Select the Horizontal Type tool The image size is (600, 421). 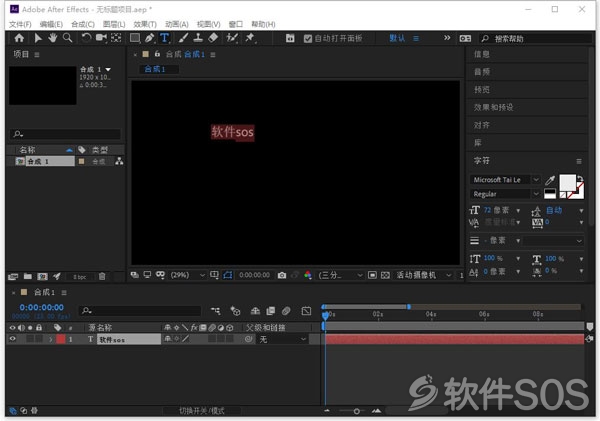(165, 38)
